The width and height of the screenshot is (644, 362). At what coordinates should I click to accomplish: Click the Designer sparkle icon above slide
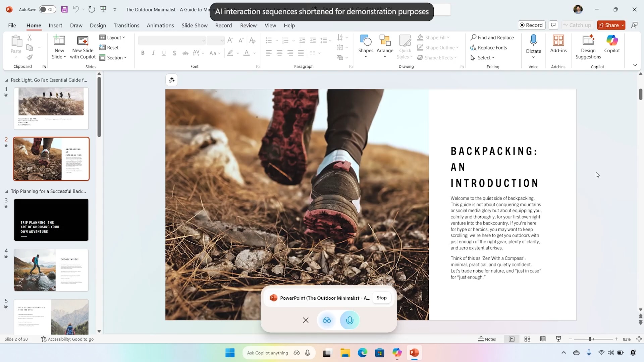click(171, 80)
